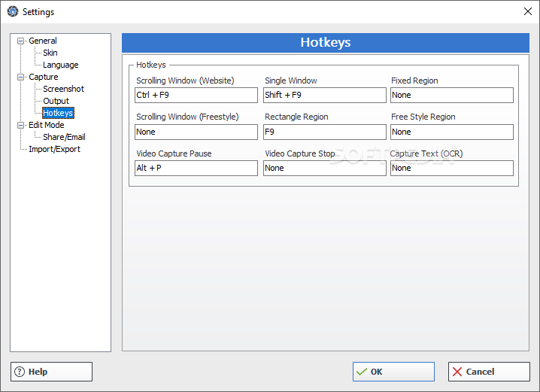
Task: Click the Fixed Region hotkey field
Action: (x=452, y=95)
